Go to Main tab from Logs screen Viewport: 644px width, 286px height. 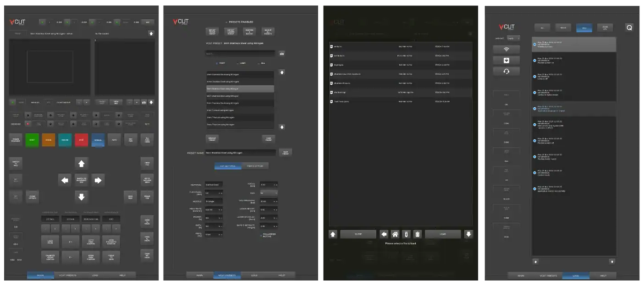521,275
